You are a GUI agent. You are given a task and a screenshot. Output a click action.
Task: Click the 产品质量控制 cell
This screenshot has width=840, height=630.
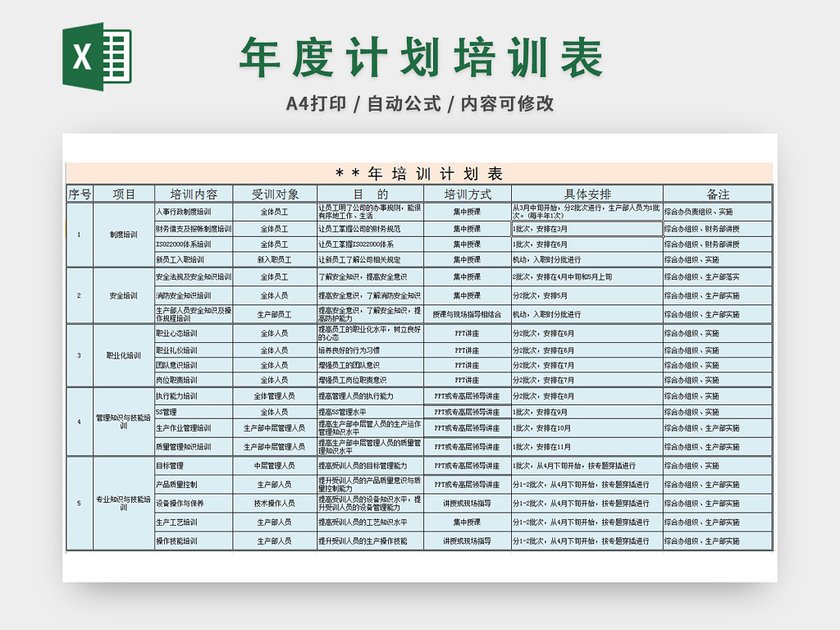pyautogui.click(x=194, y=484)
